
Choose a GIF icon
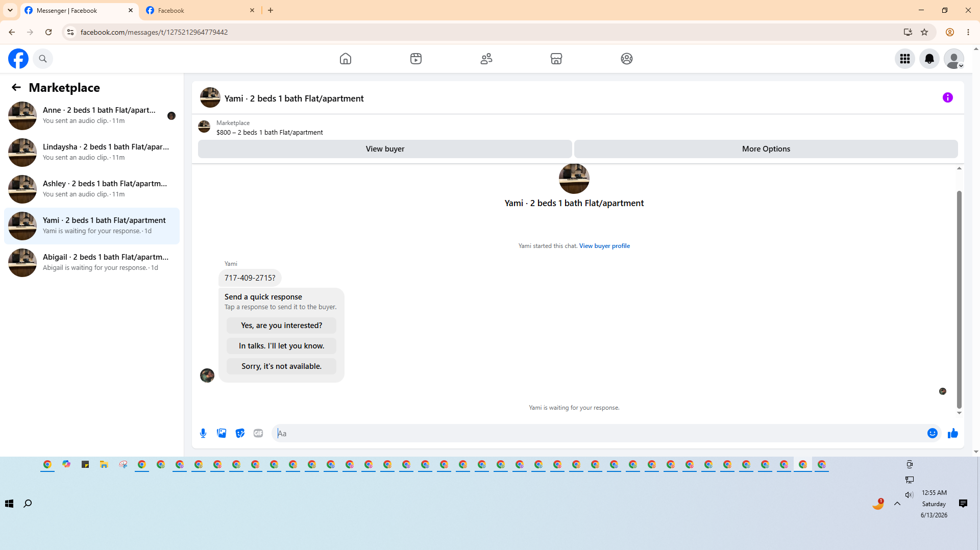pyautogui.click(x=258, y=433)
